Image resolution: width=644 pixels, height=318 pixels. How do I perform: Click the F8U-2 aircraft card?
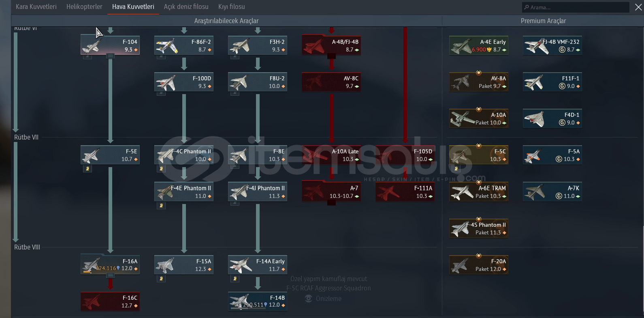pyautogui.click(x=258, y=82)
